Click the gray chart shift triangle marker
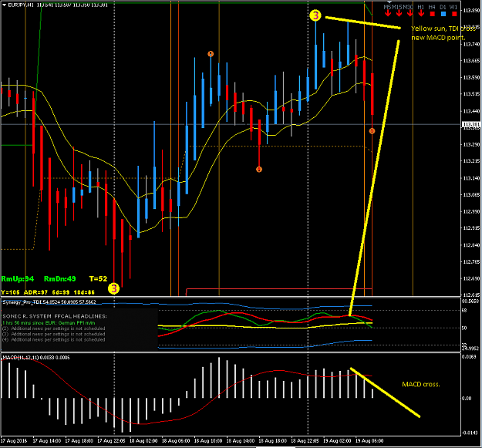Image resolution: width=482 pixels, height=448 pixels. pyautogui.click(x=389, y=2)
